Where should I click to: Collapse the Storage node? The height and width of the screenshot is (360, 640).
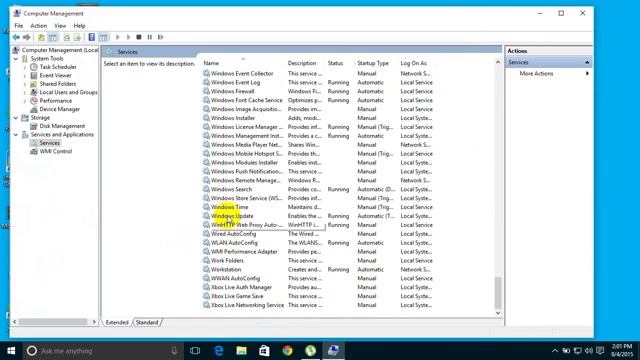coord(16,118)
